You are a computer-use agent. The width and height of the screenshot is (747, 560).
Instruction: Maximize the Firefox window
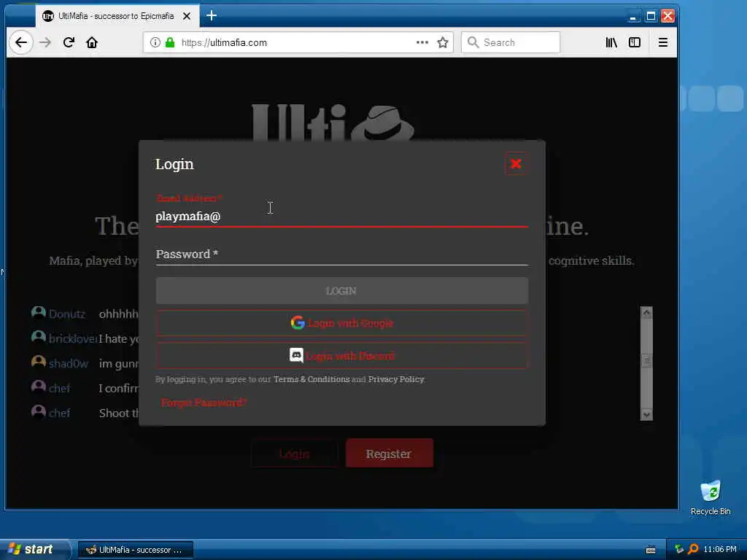(651, 17)
